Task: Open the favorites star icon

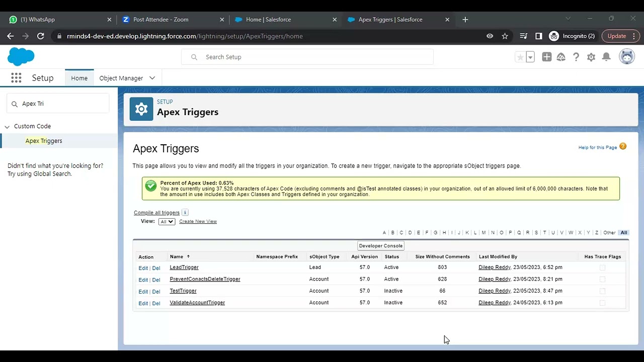Action: [520, 57]
